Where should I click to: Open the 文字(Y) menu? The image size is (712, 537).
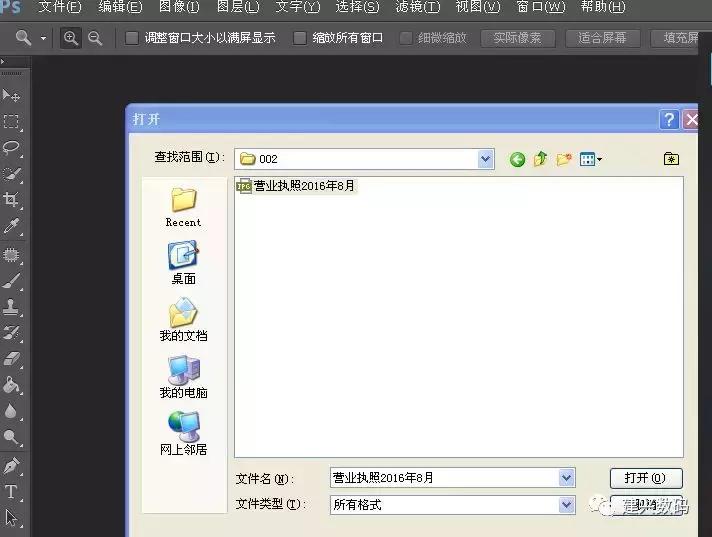tap(297, 7)
